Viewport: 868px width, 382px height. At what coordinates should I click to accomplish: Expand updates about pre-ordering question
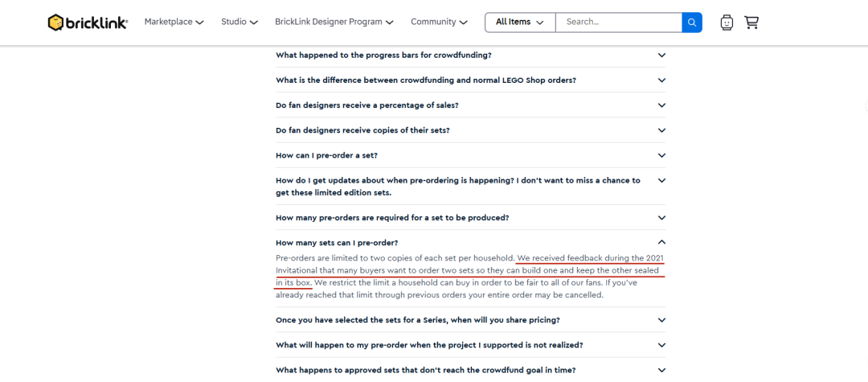point(470,187)
